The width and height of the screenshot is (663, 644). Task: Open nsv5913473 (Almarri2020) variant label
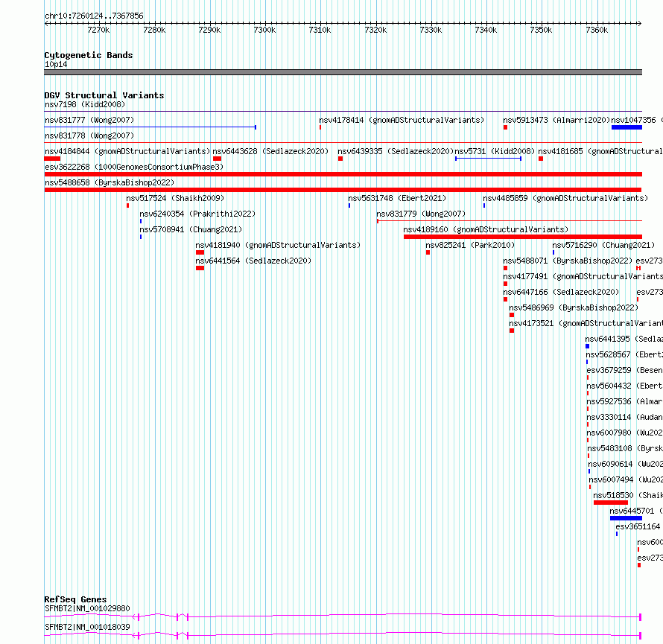click(x=556, y=120)
